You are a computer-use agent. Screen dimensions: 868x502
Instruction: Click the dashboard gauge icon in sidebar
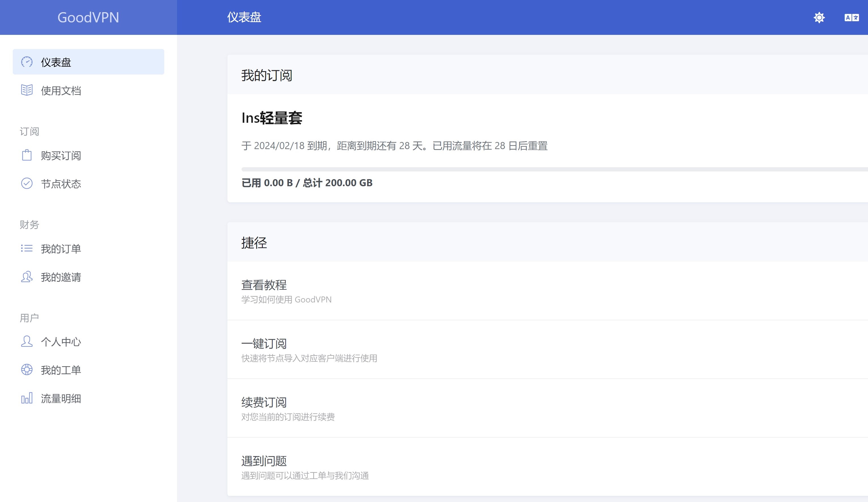pos(27,62)
